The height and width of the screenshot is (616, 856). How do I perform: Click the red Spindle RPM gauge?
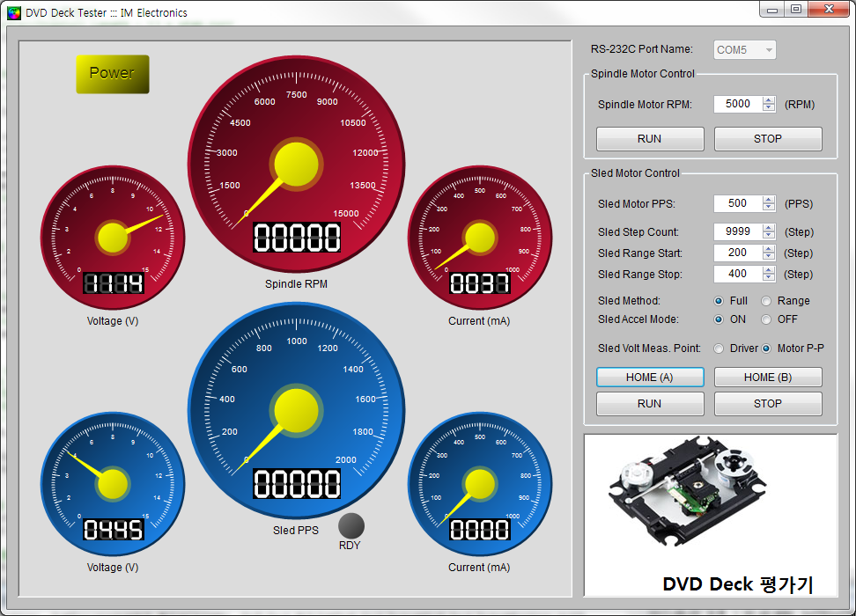(x=296, y=164)
